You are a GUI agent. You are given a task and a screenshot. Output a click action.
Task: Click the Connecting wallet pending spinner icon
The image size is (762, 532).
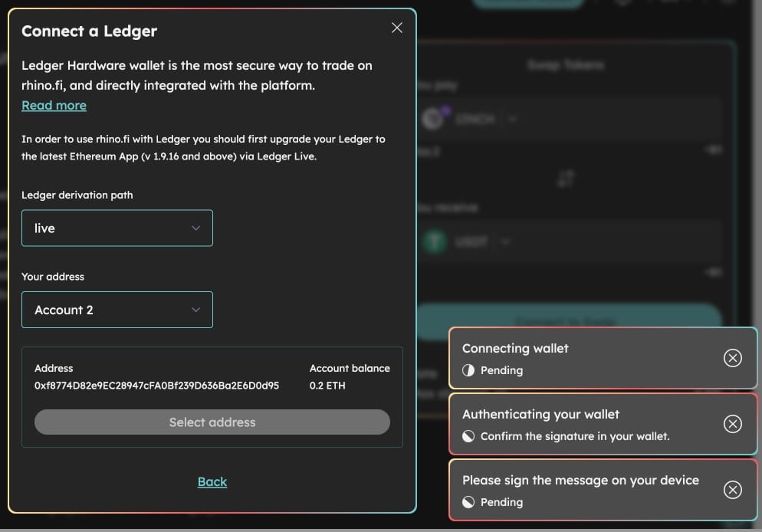coord(468,370)
